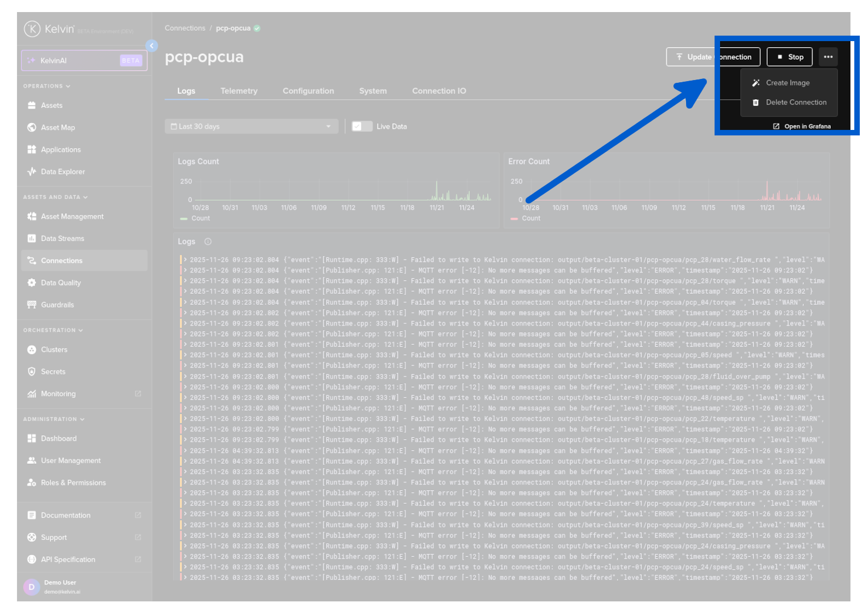
Task: Select Delete Connection from the menu
Action: click(x=796, y=103)
